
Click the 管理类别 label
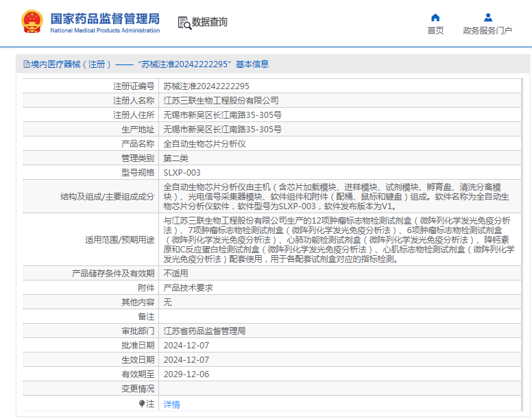coord(138,158)
